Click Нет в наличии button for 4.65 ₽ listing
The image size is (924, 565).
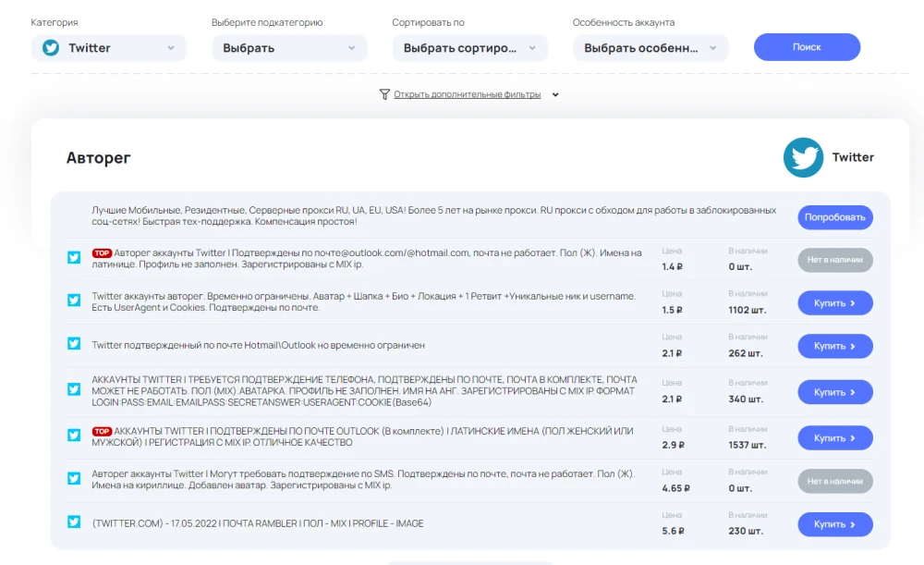tap(835, 481)
